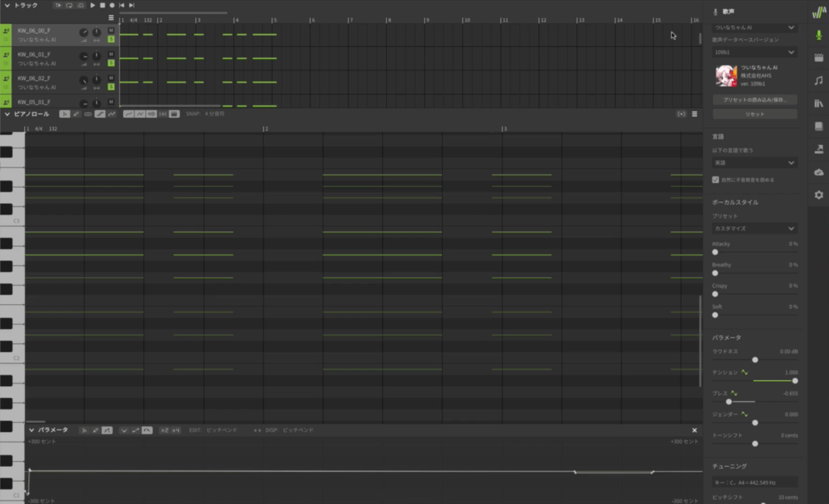This screenshot has height=504, width=829.
Task: Toggle solo on the KW_06_01_F track
Action: tap(111, 62)
